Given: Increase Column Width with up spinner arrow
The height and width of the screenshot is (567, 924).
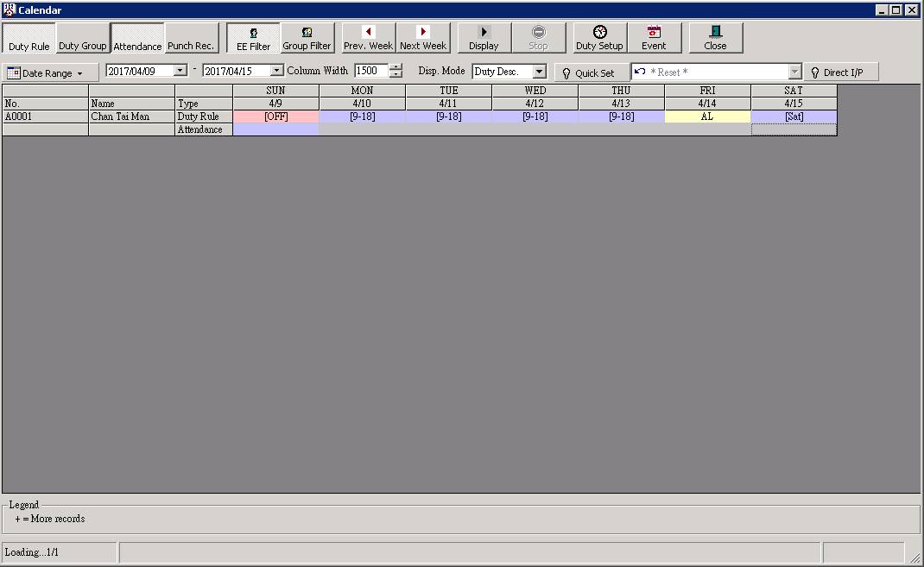Looking at the screenshot, I should [396, 67].
